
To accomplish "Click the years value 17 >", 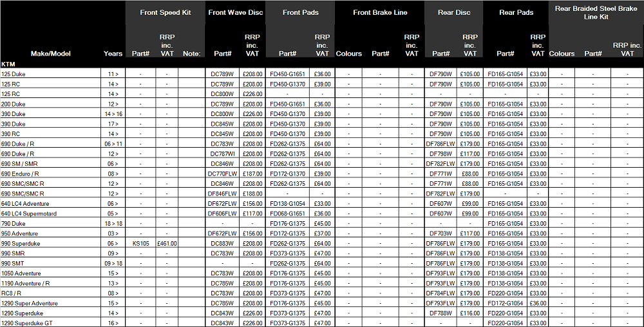I will click(113, 124).
